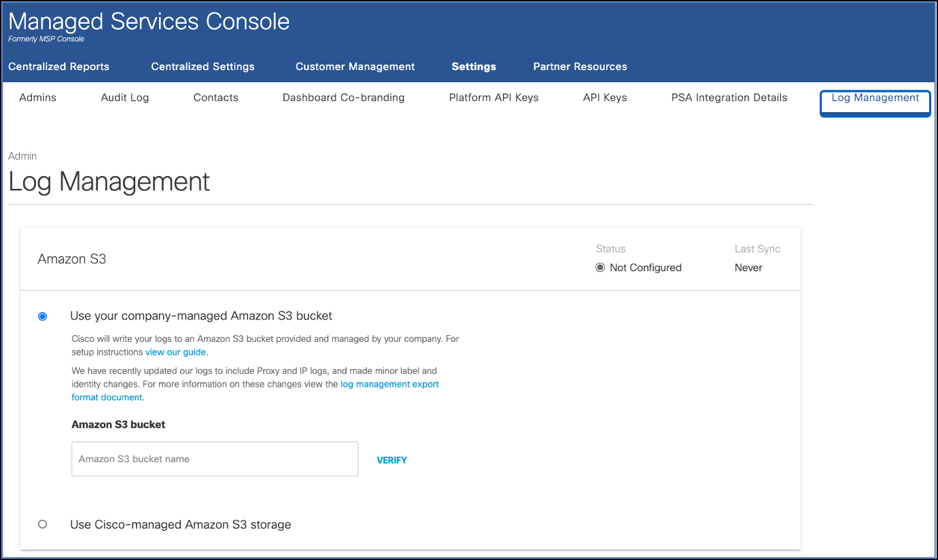938x560 pixels.
Task: Open the Contacts tab
Action: coord(215,98)
